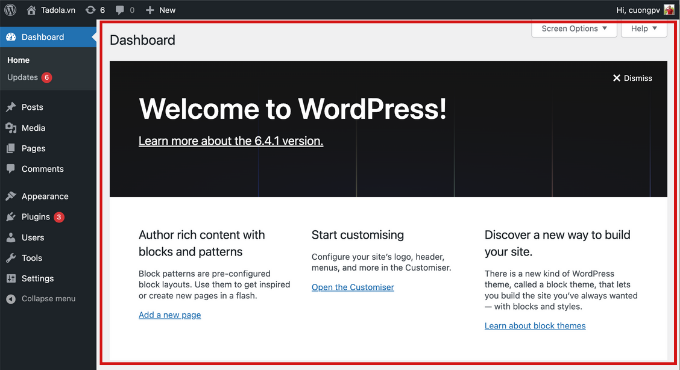680x370 pixels.
Task: Click the Posts pushpin icon
Action: (11, 107)
